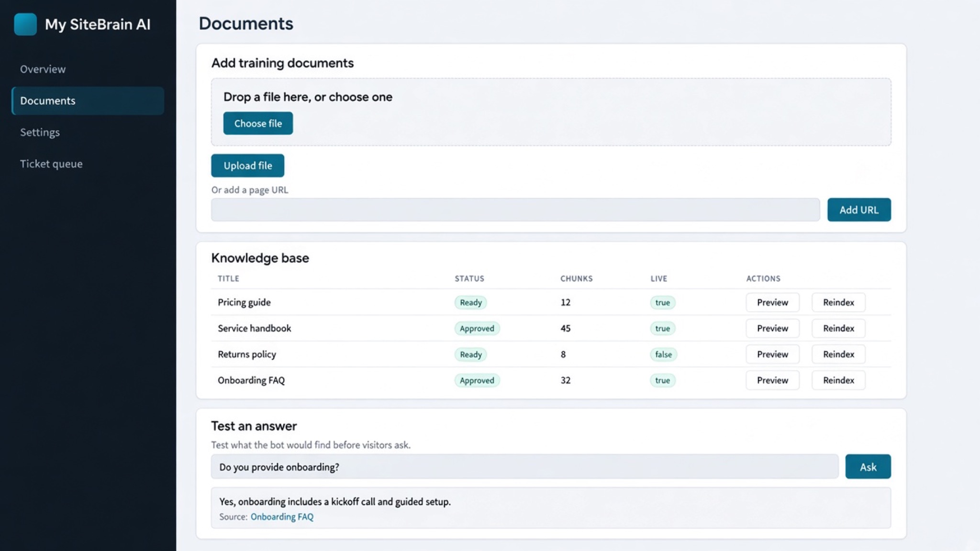Viewport: 980px width, 551px height.
Task: Preview the Onboarding FAQ document
Action: point(772,380)
